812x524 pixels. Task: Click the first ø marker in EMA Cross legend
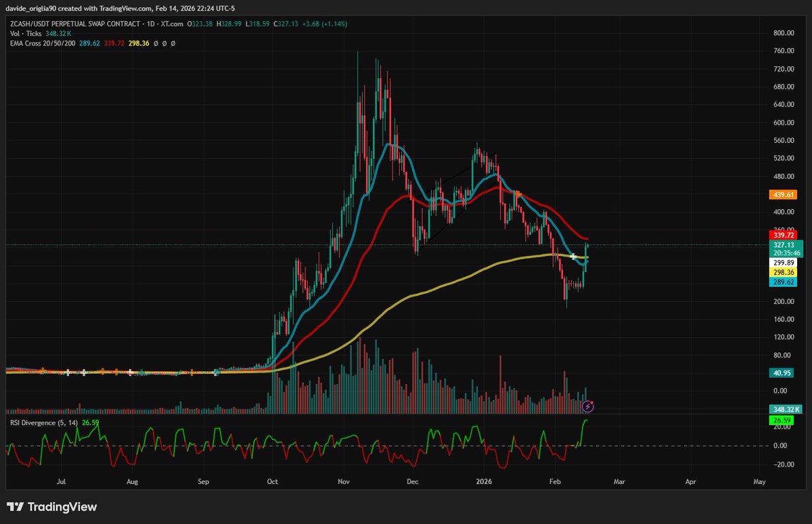155,43
